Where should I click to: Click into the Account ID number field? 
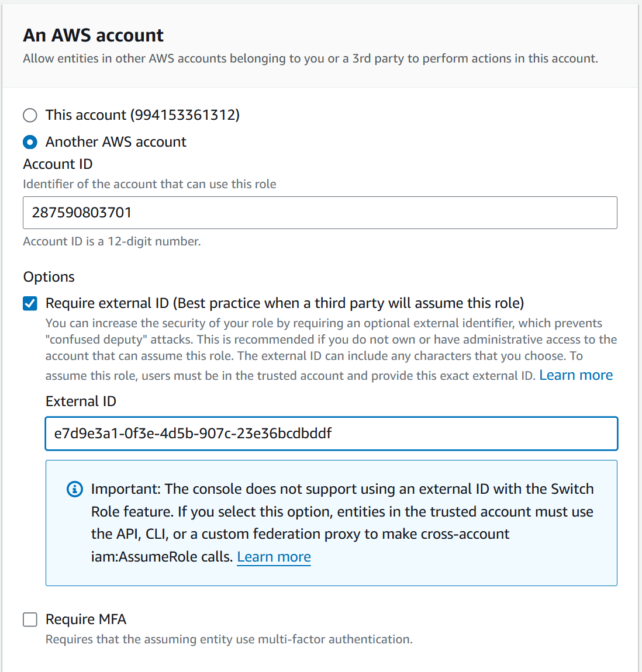[x=319, y=213]
